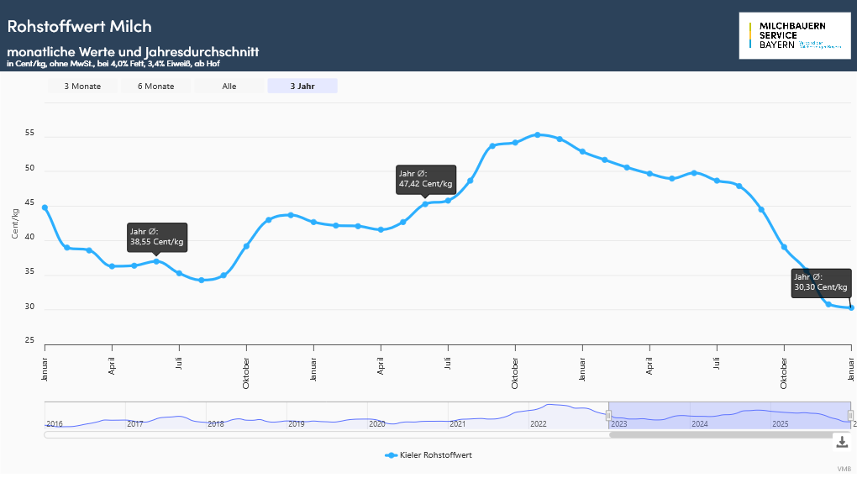Select the 3 Jahr range
The width and height of the screenshot is (857, 504).
(x=302, y=86)
